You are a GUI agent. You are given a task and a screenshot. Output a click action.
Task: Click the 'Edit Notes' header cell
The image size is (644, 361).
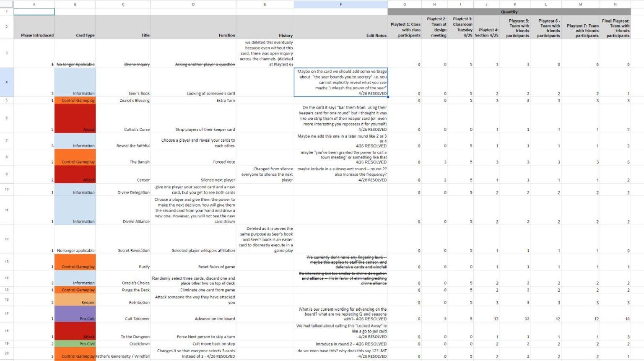click(340, 27)
